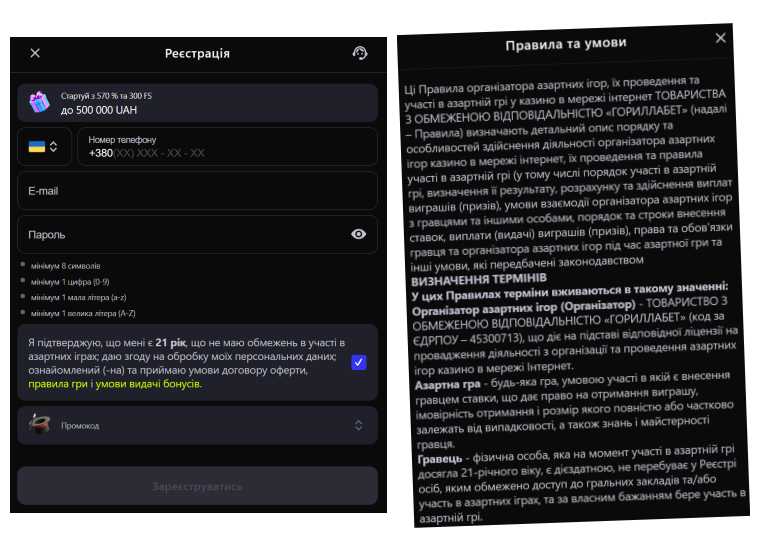Click the bold term Гравець
This screenshot has width=760, height=550.
[x=440, y=459]
